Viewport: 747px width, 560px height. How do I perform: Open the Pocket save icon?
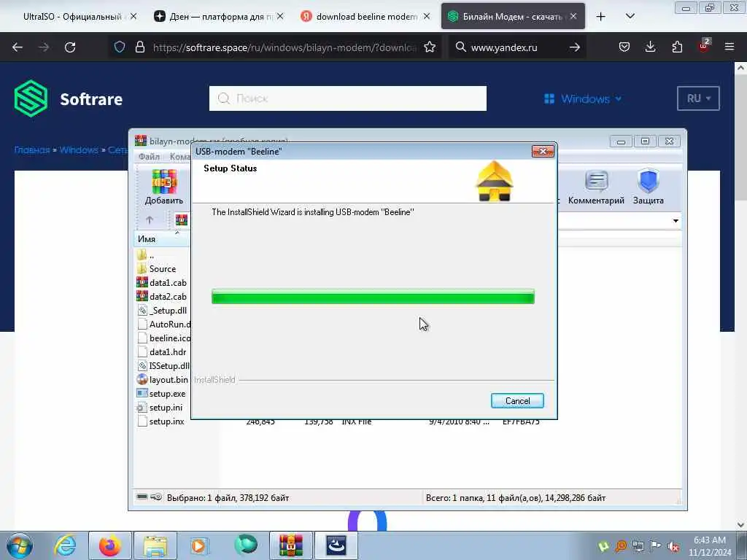pos(624,47)
